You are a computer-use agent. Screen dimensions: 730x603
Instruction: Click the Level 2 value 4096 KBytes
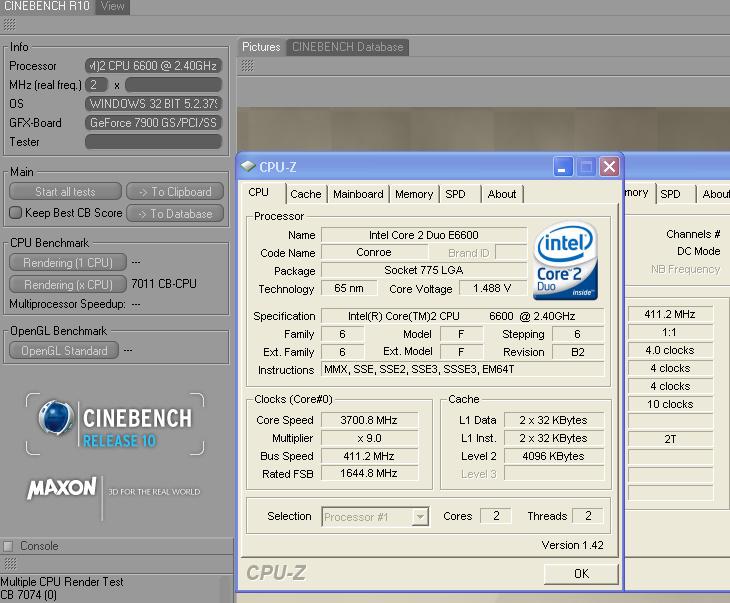pyautogui.click(x=554, y=456)
